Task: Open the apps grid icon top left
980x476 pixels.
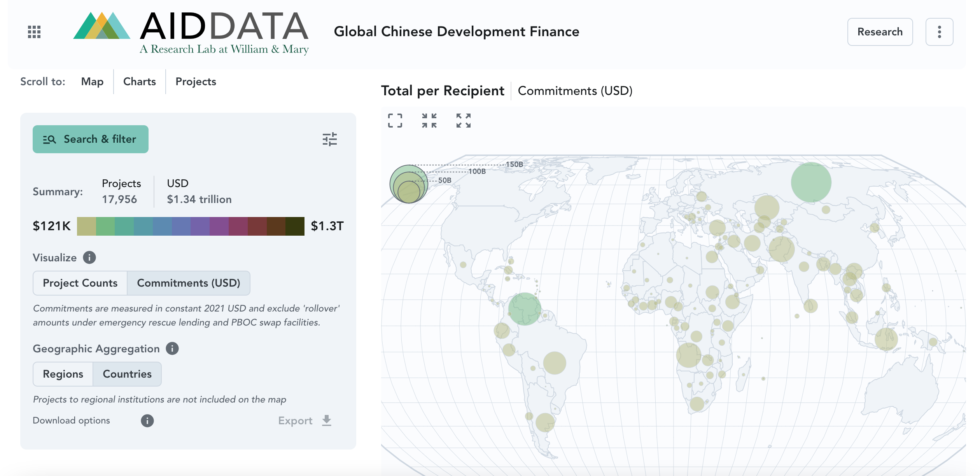Action: [34, 32]
